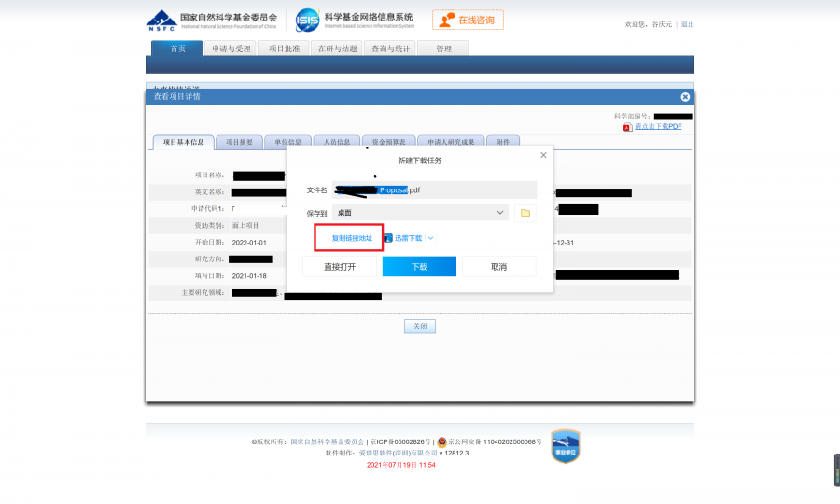The height and width of the screenshot is (504, 840).
Task: Go to the 首页 navigation tab
Action: point(177,49)
